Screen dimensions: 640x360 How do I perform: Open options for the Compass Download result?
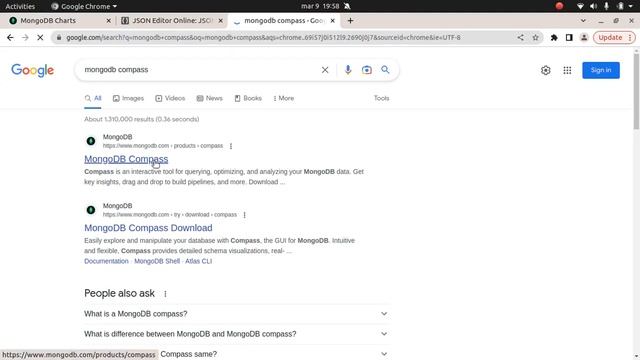(x=244, y=215)
